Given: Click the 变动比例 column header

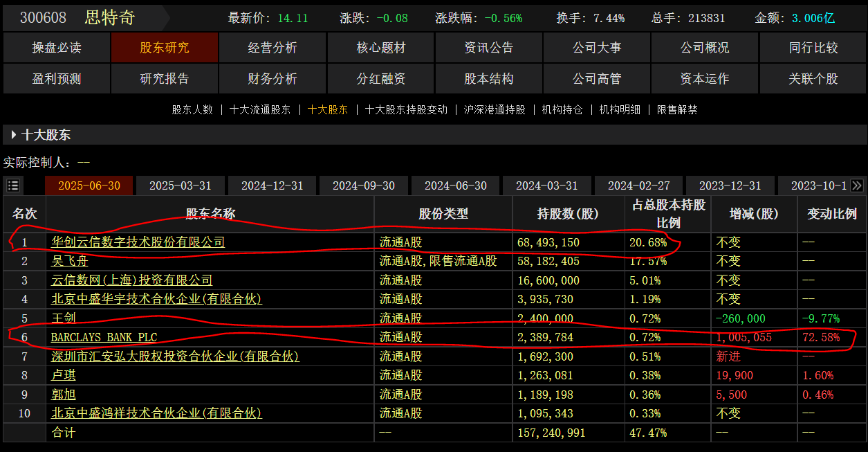Looking at the screenshot, I should point(832,214).
